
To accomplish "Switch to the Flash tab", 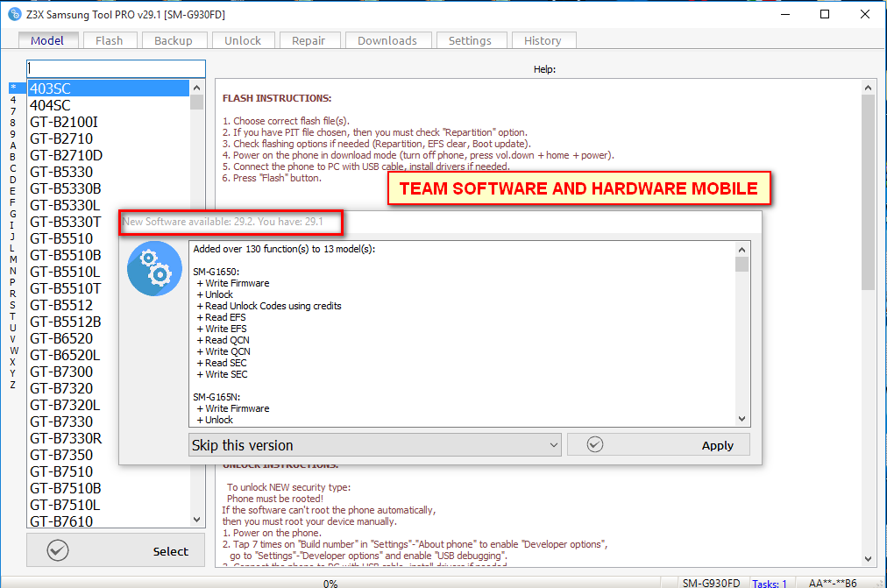I will click(x=110, y=40).
